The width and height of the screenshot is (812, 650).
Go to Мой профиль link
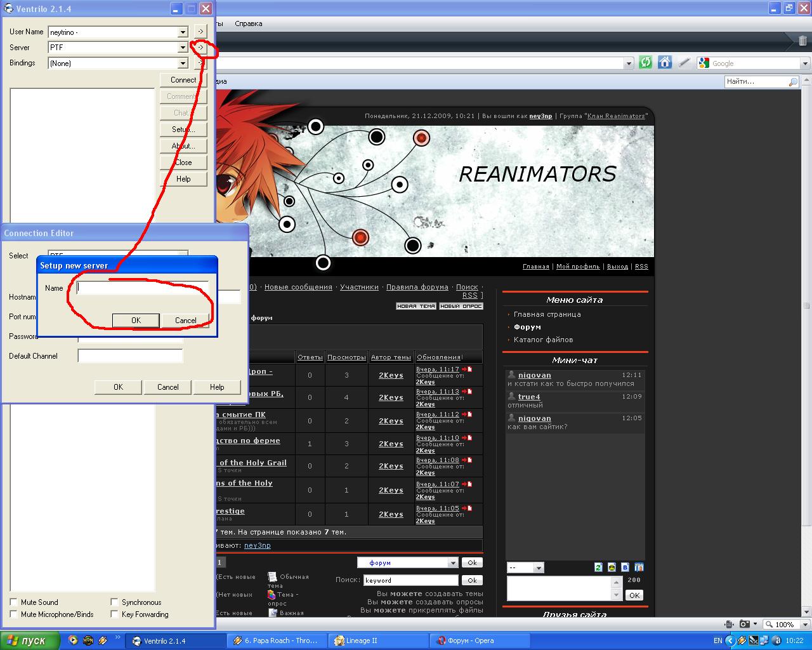pyautogui.click(x=578, y=267)
